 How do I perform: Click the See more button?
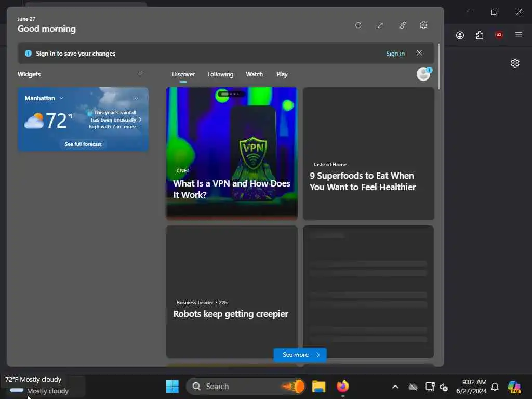[x=300, y=355]
